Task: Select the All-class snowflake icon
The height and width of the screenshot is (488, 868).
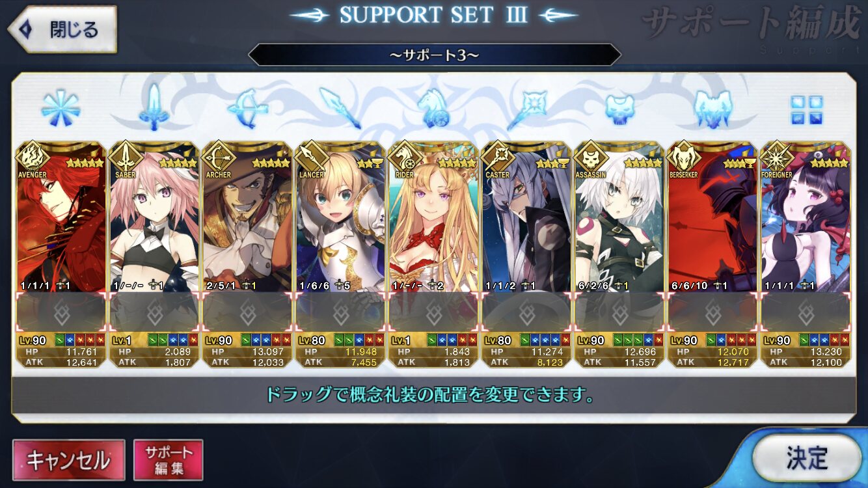Action: [61, 108]
